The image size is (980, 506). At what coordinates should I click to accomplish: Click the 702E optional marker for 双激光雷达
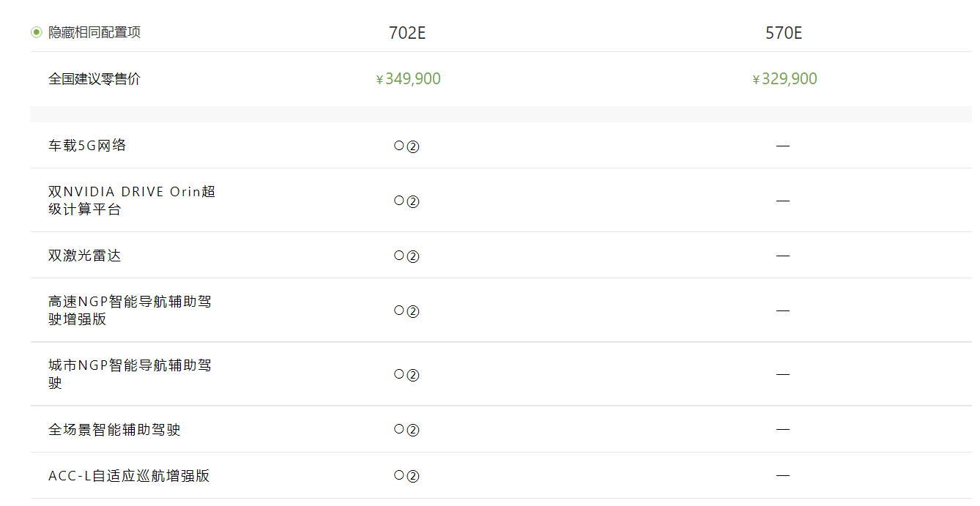[x=407, y=256]
